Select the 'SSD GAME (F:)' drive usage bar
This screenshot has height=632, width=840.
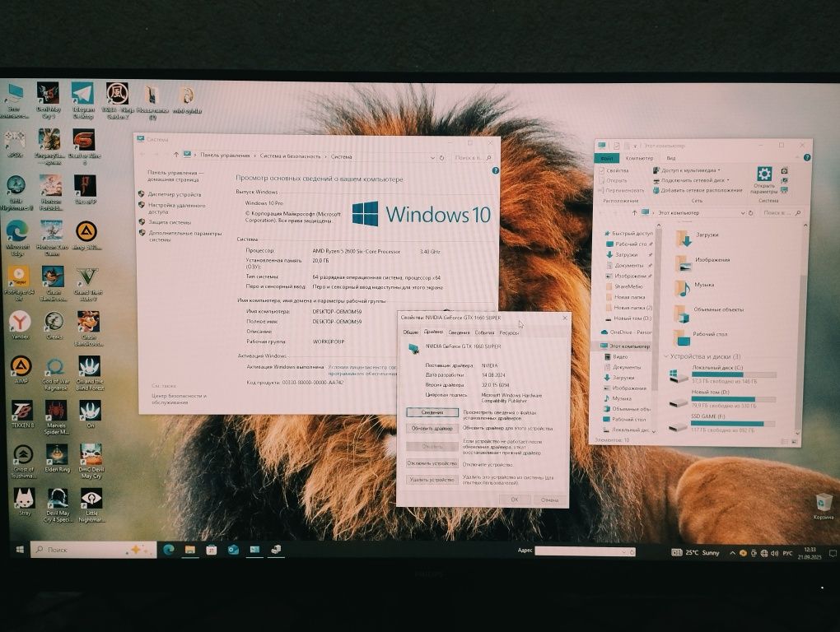[734, 423]
